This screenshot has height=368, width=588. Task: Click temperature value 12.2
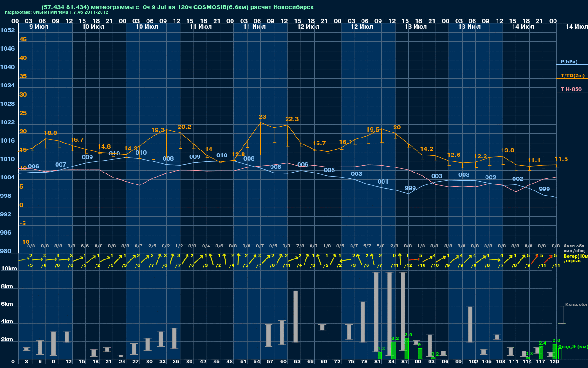(481, 156)
